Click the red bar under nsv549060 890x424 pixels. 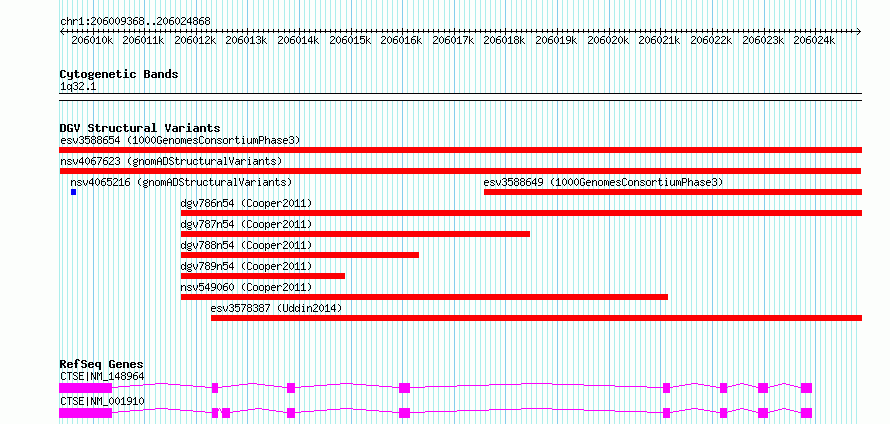[424, 297]
